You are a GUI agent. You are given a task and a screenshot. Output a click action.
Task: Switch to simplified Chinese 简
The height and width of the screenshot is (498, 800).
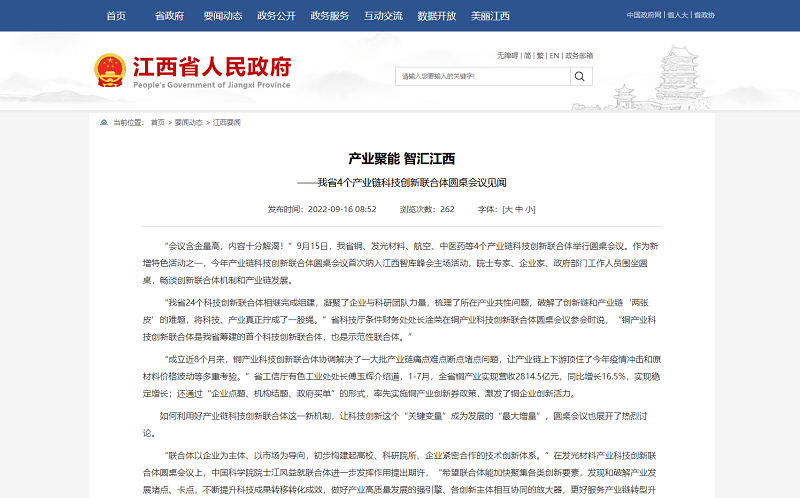tap(527, 55)
